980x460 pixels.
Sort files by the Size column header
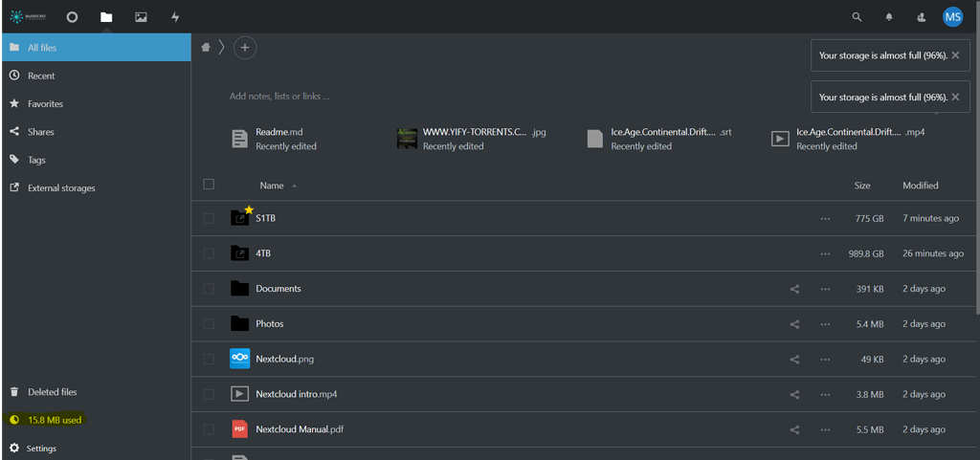coord(862,186)
